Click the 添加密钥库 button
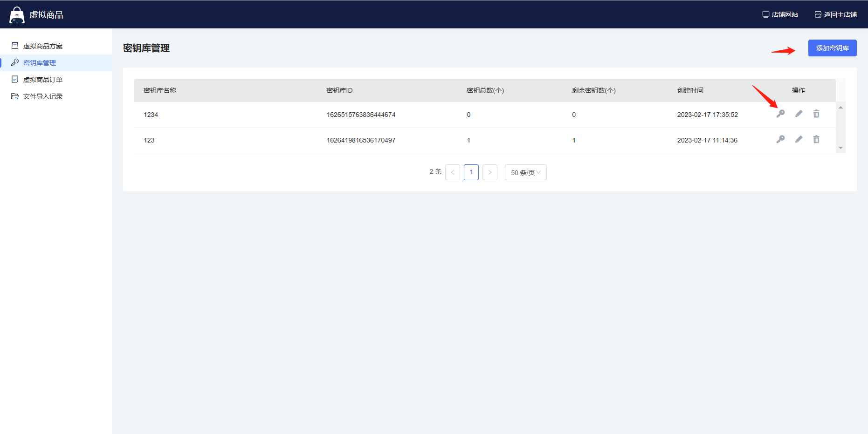This screenshot has height=434, width=868. click(x=832, y=48)
